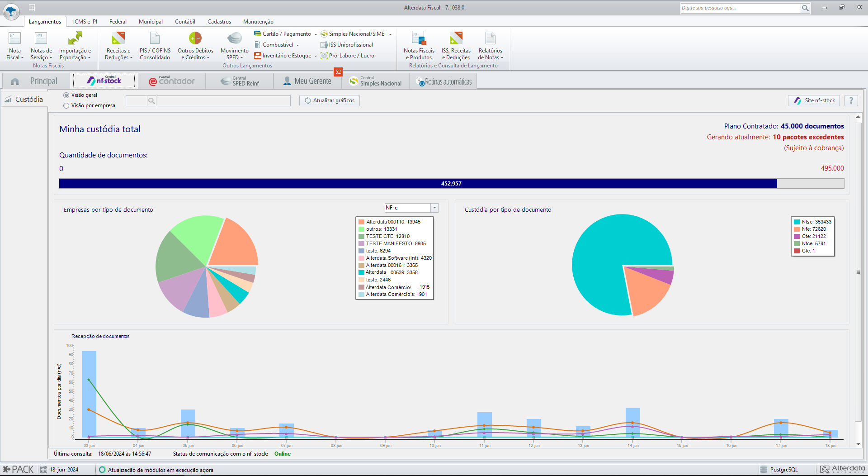The width and height of the screenshot is (868, 476).
Task: Click the Site nf-stock button
Action: pyautogui.click(x=814, y=100)
